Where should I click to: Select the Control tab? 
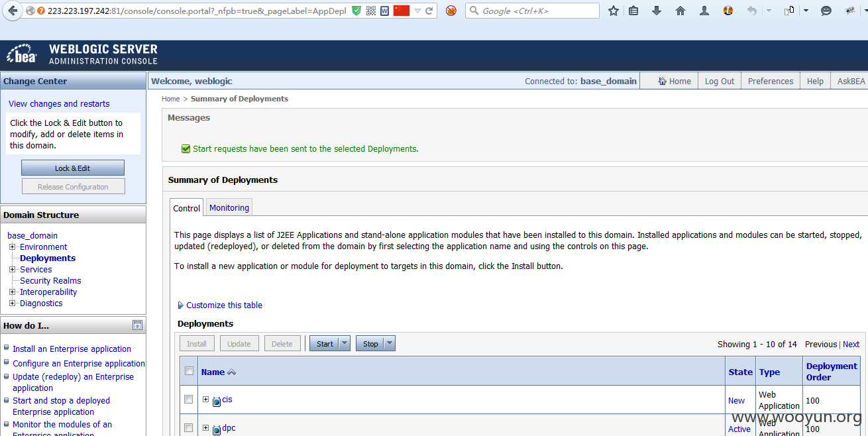pos(186,208)
